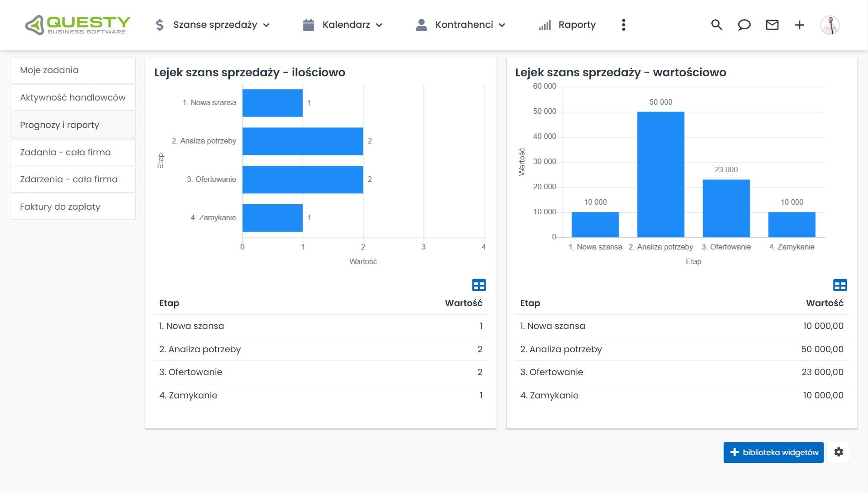868x493 pixels.
Task: Click the plus add icon in header
Action: (x=799, y=25)
